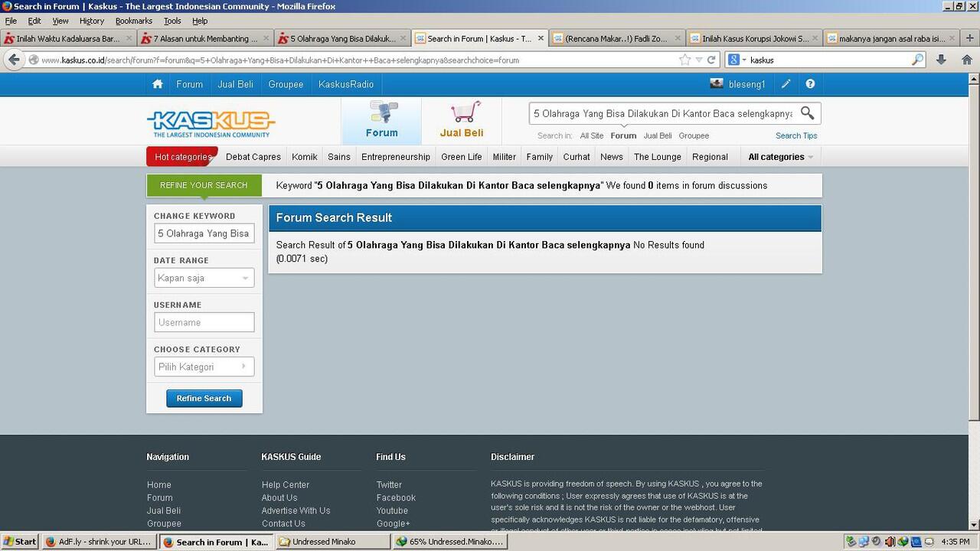The height and width of the screenshot is (551, 980).
Task: Click the browser URL address bar
Action: tap(358, 60)
